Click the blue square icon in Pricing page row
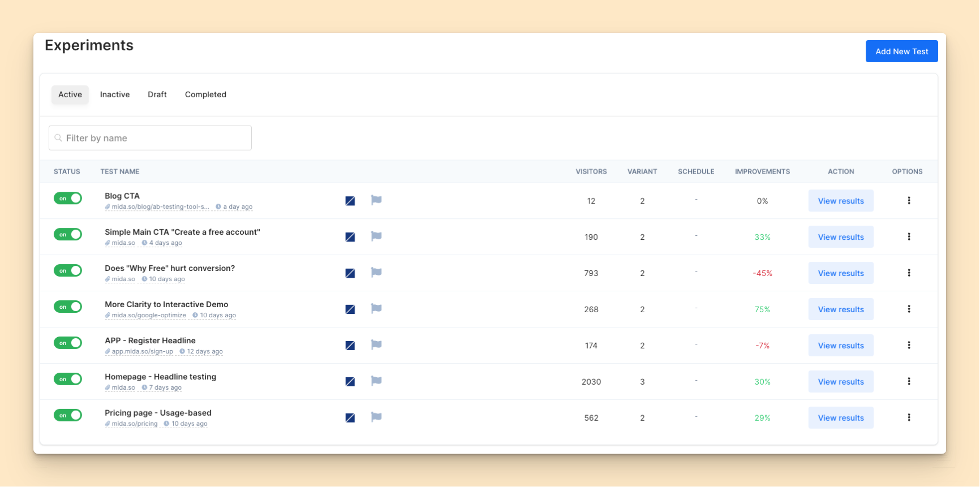Viewport: 980px width, 487px height. point(350,418)
